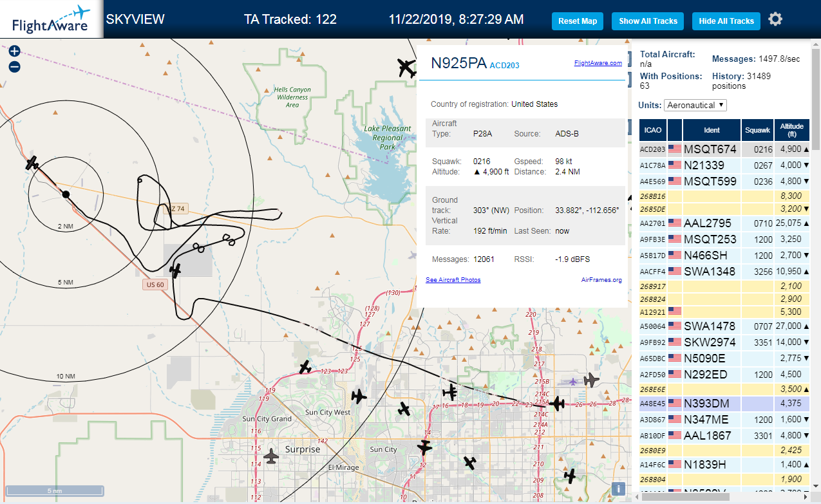The width and height of the screenshot is (821, 504).
Task: Select the aircraft icon near road marker 12
Action: pyautogui.click(x=424, y=447)
